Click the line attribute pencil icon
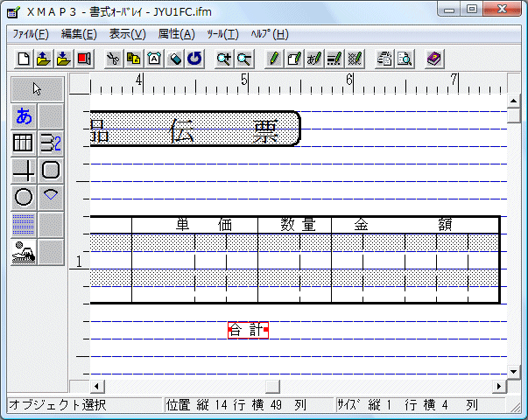Image resolution: width=528 pixels, height=420 pixels. (334, 59)
